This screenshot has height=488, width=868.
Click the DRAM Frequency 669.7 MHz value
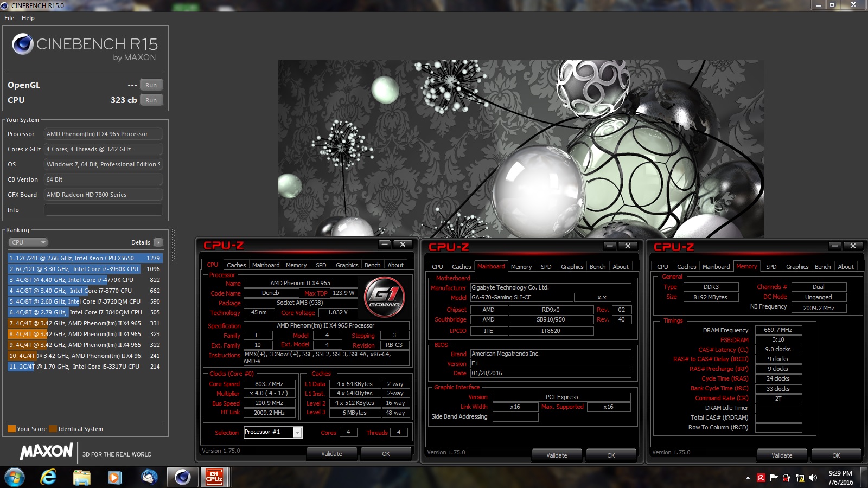coord(778,330)
